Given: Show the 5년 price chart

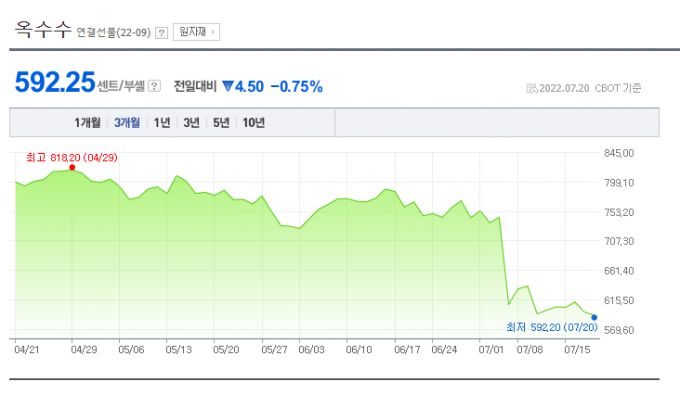Looking at the screenshot, I should point(221,123).
